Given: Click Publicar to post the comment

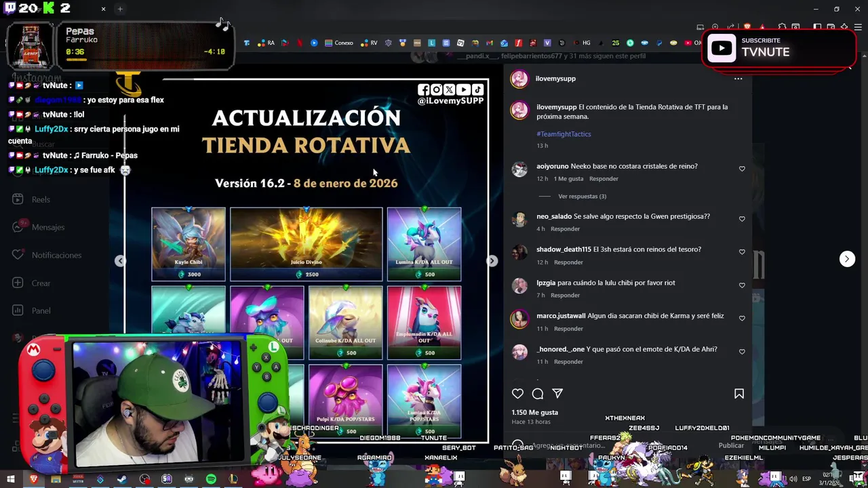Looking at the screenshot, I should click(731, 446).
